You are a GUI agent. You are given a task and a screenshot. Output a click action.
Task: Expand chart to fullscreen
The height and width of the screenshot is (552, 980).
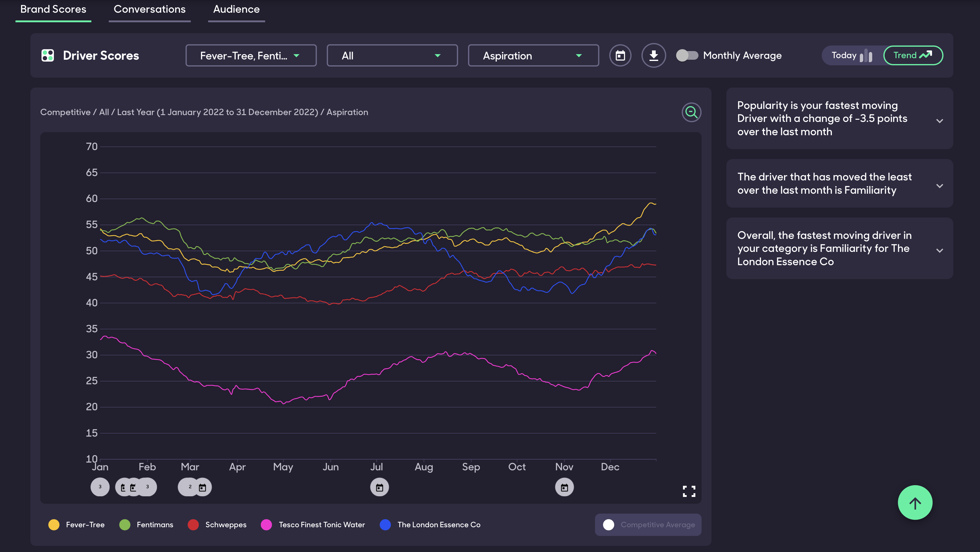689,491
